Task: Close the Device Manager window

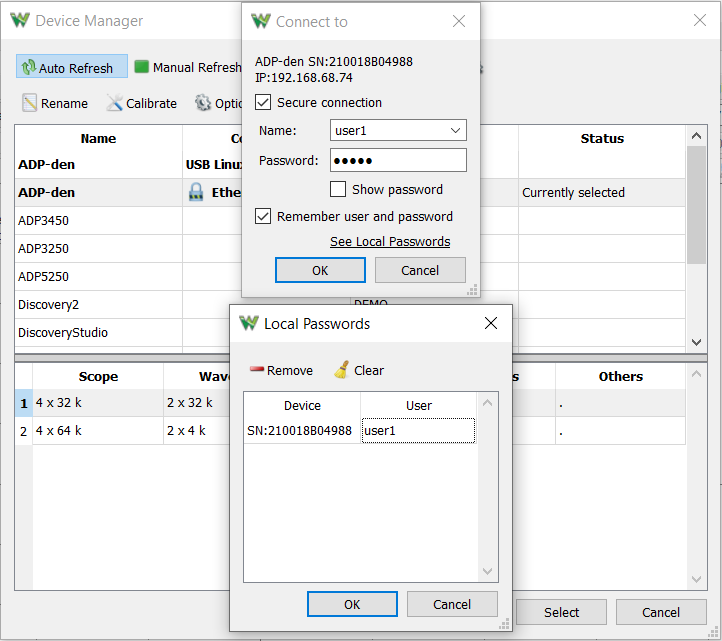Action: (700, 20)
